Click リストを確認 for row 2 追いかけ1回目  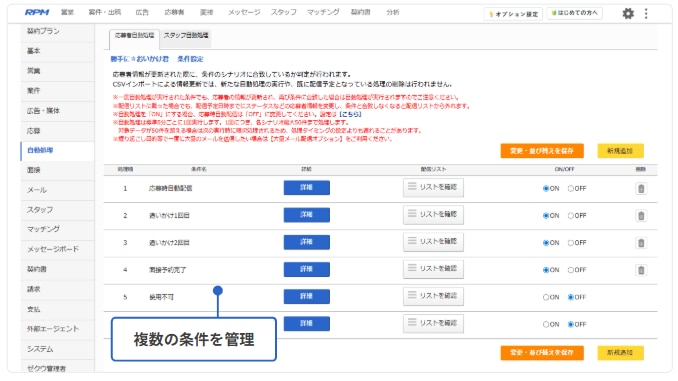433,215
